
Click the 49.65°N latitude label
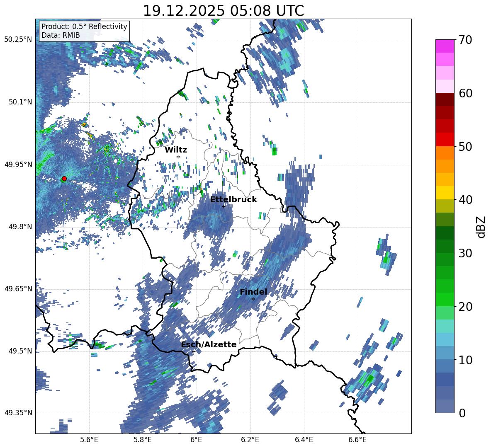click(x=18, y=288)
